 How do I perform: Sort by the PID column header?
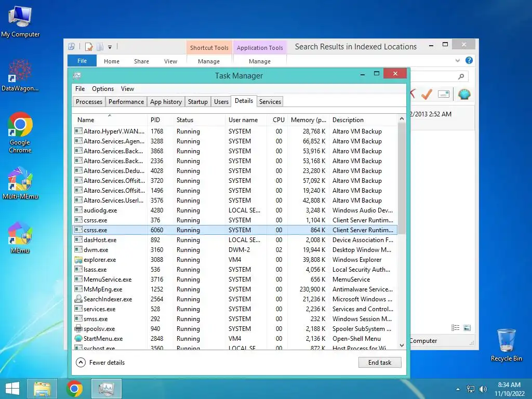pos(160,120)
